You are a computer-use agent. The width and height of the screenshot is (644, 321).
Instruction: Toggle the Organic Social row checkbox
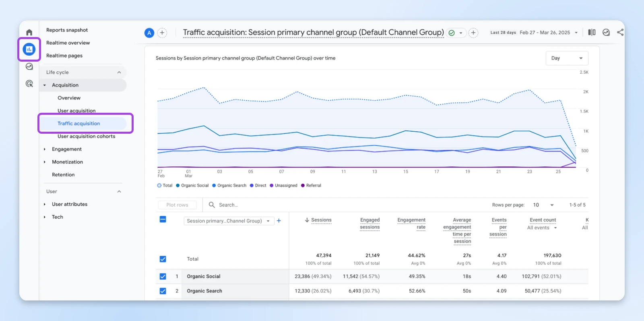pos(163,276)
